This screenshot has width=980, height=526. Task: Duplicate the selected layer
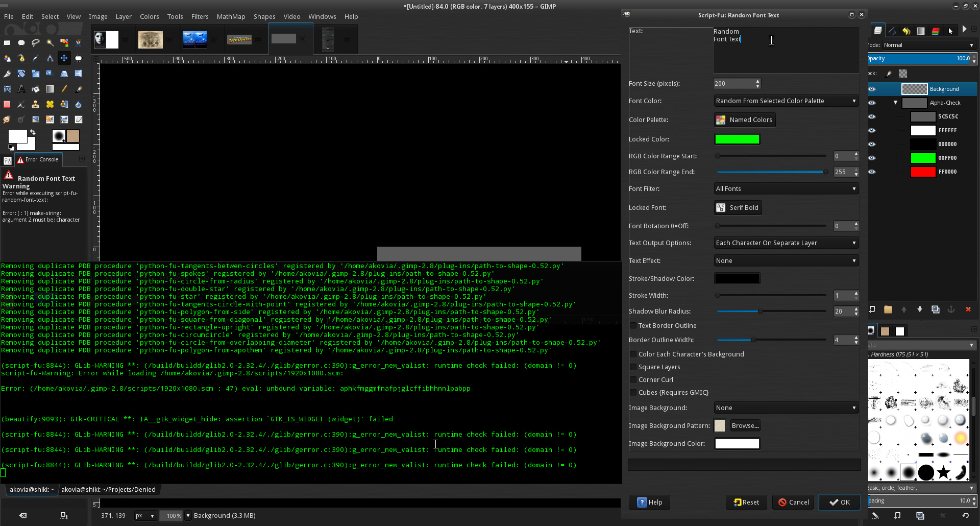tap(936, 309)
